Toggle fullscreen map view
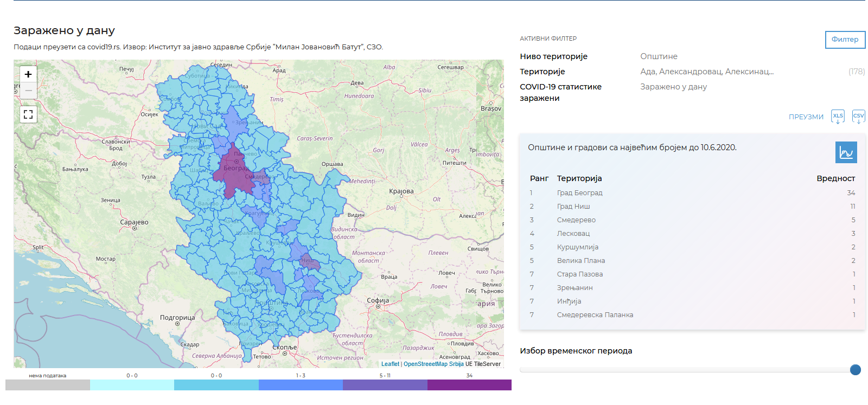Viewport: 868px width, 405px height. tap(28, 114)
